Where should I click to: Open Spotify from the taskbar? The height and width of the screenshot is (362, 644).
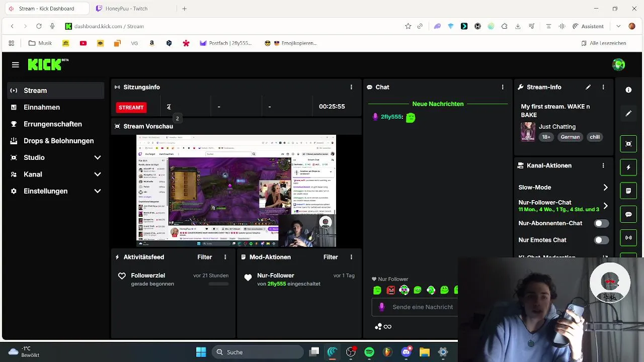point(369,352)
